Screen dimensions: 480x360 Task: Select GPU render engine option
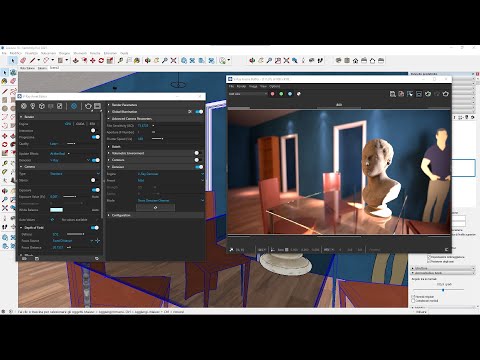coord(68,124)
